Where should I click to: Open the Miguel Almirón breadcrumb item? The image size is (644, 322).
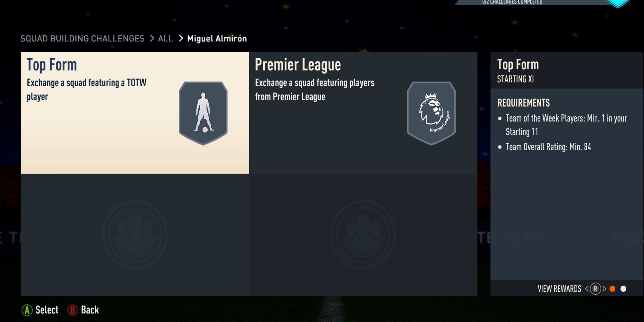(217, 39)
